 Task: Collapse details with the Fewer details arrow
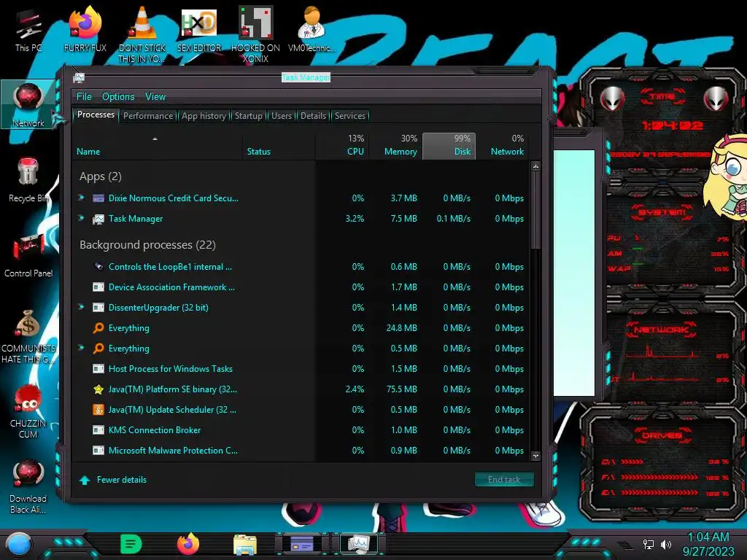85,480
